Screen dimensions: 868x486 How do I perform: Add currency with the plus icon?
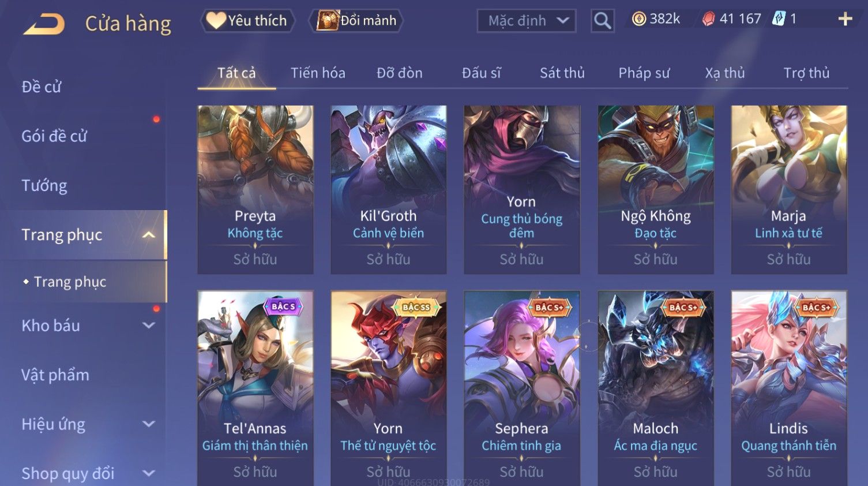pyautogui.click(x=845, y=19)
